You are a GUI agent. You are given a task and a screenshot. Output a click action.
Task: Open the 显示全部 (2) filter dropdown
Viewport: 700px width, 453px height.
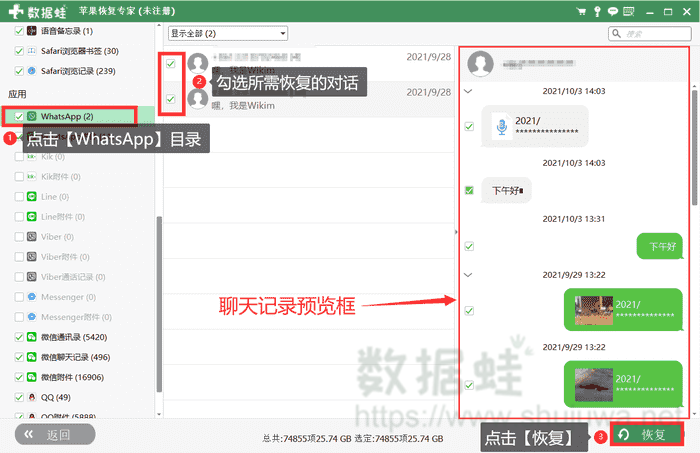point(228,33)
